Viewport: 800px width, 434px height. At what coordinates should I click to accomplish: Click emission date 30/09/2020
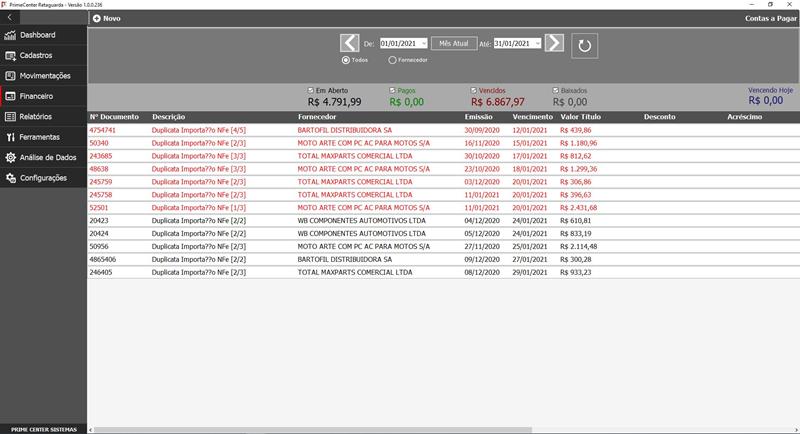(x=482, y=130)
